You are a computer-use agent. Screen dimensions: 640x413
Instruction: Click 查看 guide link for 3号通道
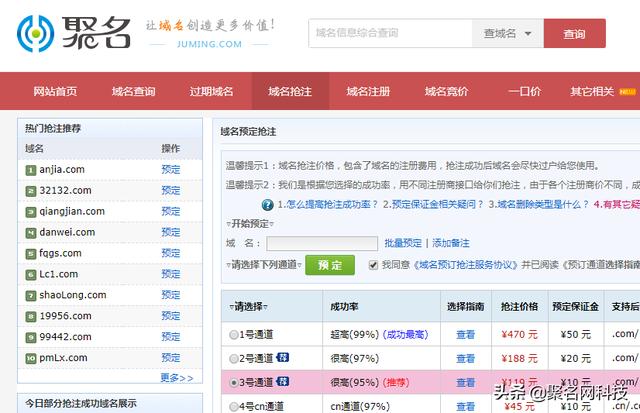(465, 383)
